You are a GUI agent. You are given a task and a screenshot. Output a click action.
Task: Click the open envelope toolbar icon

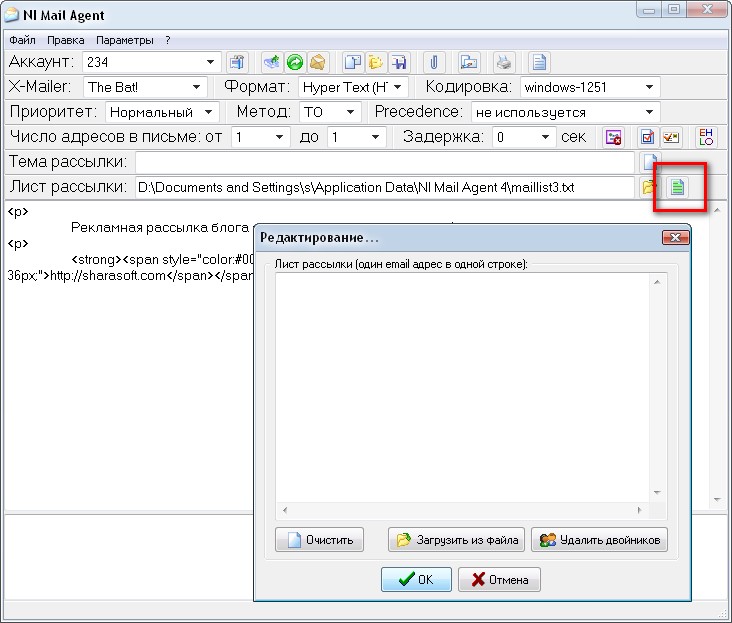coord(317,62)
